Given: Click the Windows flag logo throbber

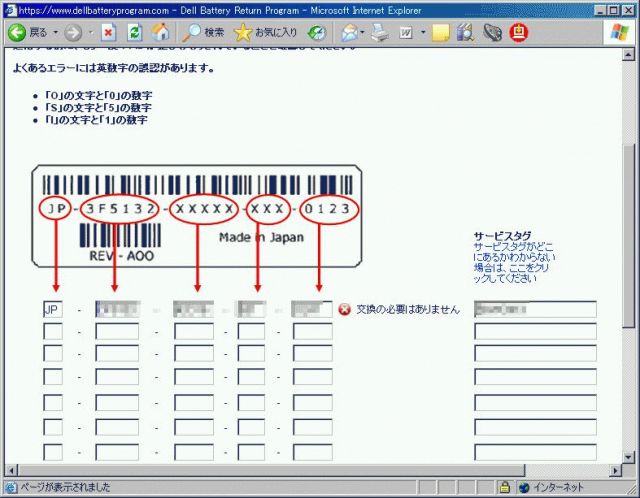Looking at the screenshot, I should coord(620,32).
